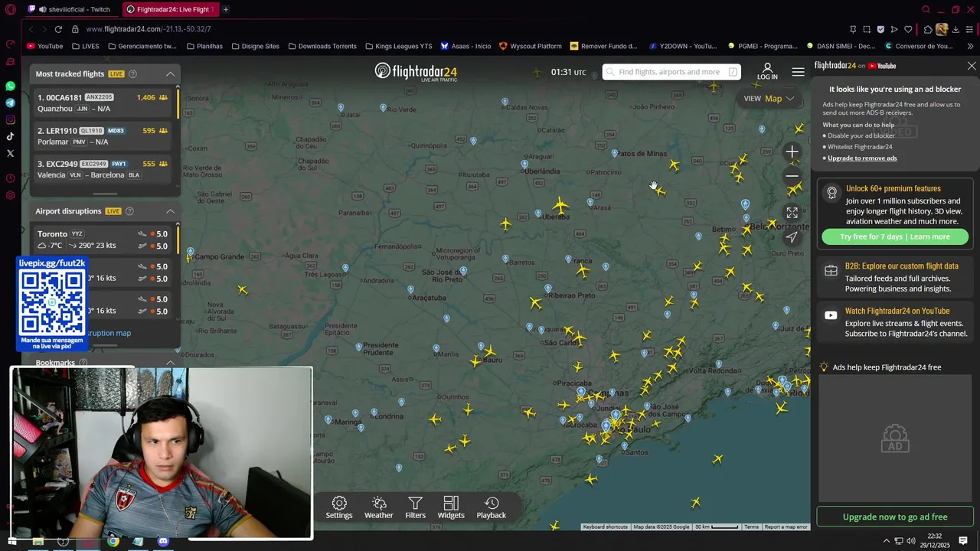Show more bookmarks bar items chevron

pos(969,46)
